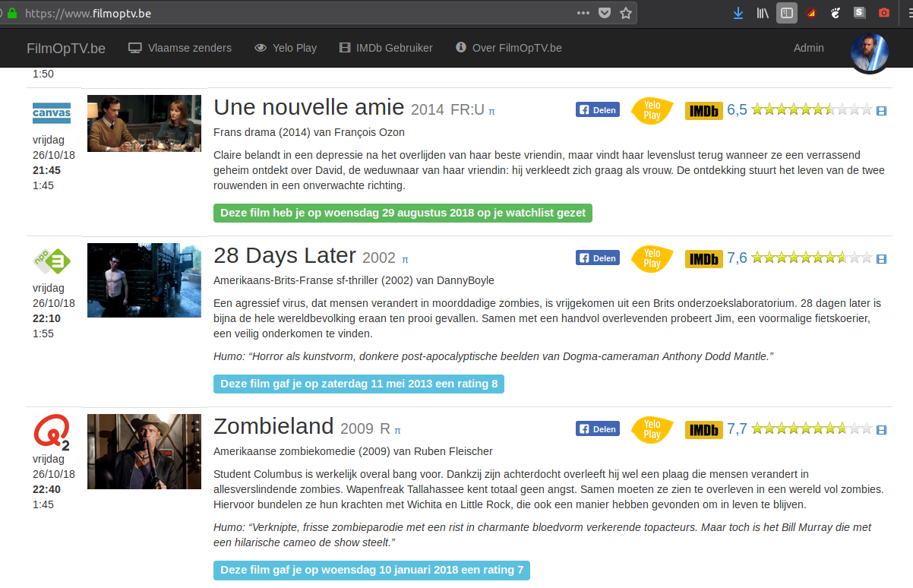Take a screenshot with the red camera extension
Image resolution: width=913 pixels, height=588 pixels.
click(883, 13)
